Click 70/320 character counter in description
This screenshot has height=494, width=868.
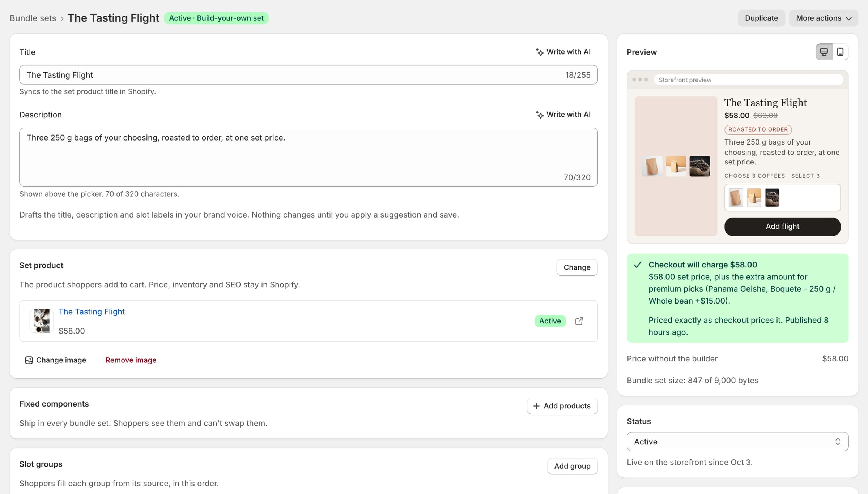tap(577, 177)
